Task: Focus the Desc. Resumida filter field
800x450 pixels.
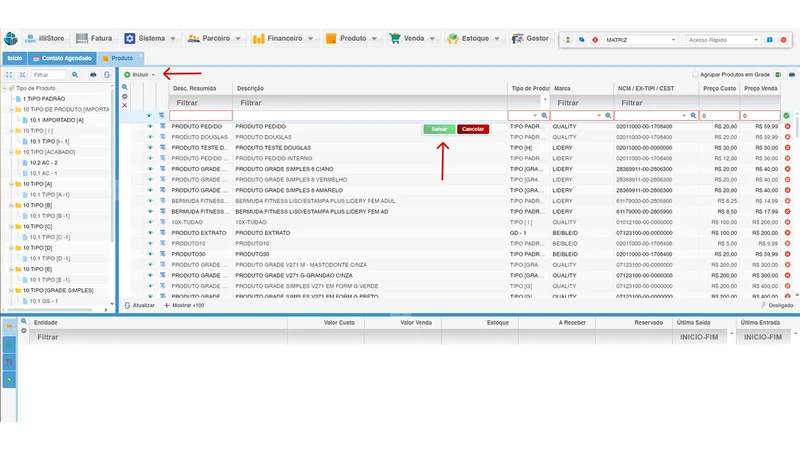Action: point(201,103)
